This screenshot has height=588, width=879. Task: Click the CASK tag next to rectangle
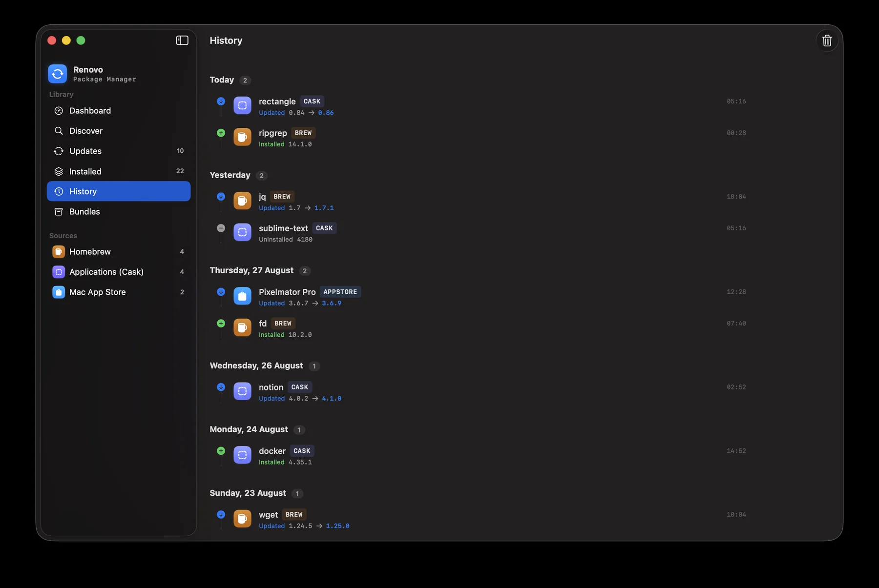coord(312,101)
